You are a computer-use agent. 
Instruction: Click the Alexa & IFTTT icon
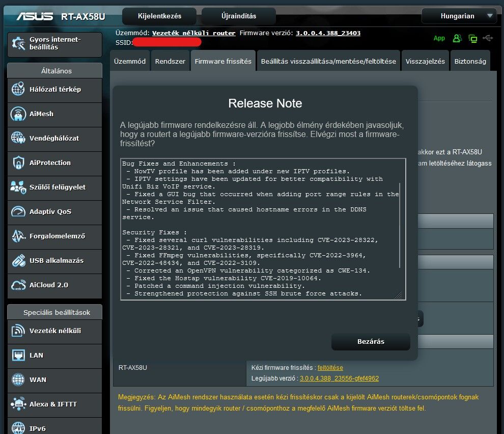click(18, 404)
